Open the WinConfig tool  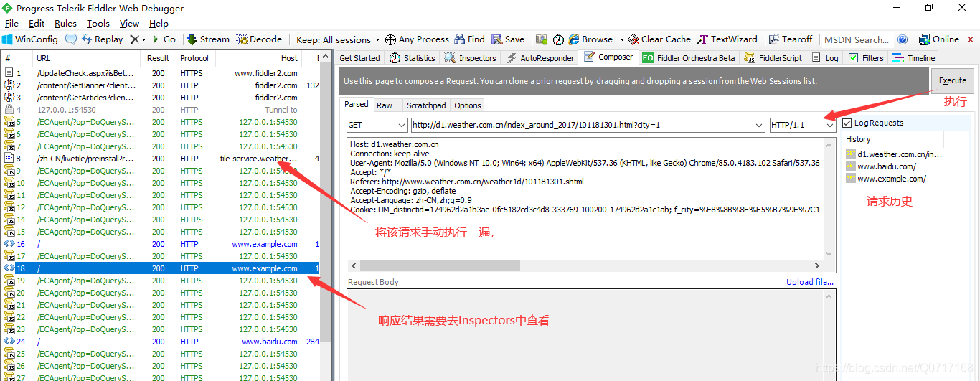(x=30, y=39)
